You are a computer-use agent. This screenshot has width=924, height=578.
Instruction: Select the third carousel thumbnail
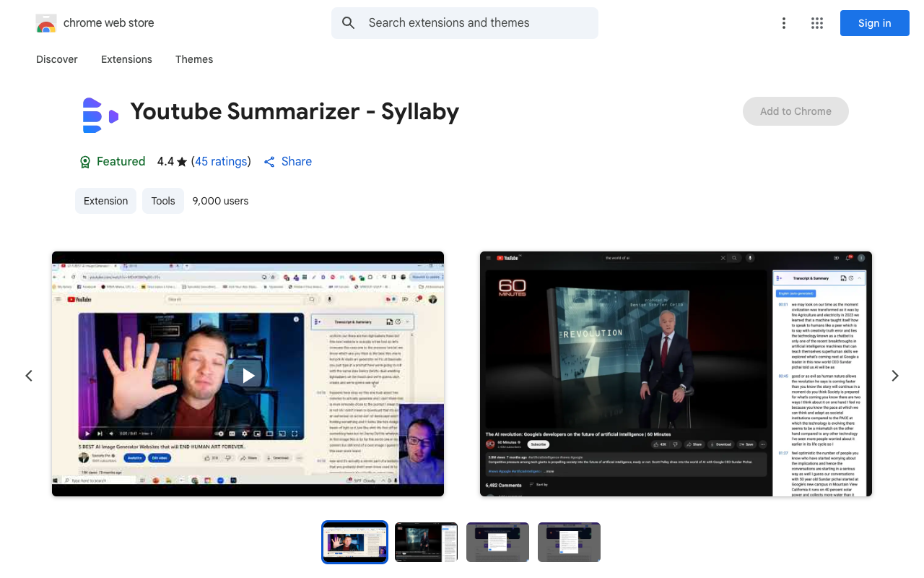click(497, 542)
